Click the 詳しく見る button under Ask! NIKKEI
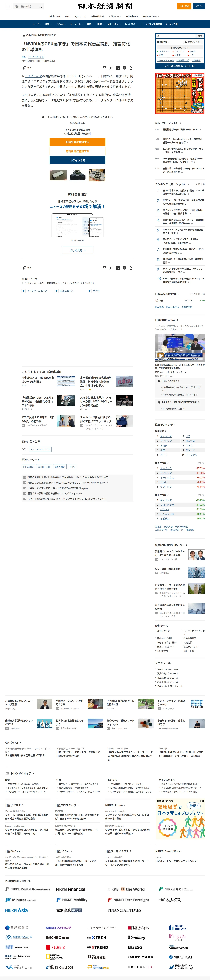210x980 pixels. point(77,250)
